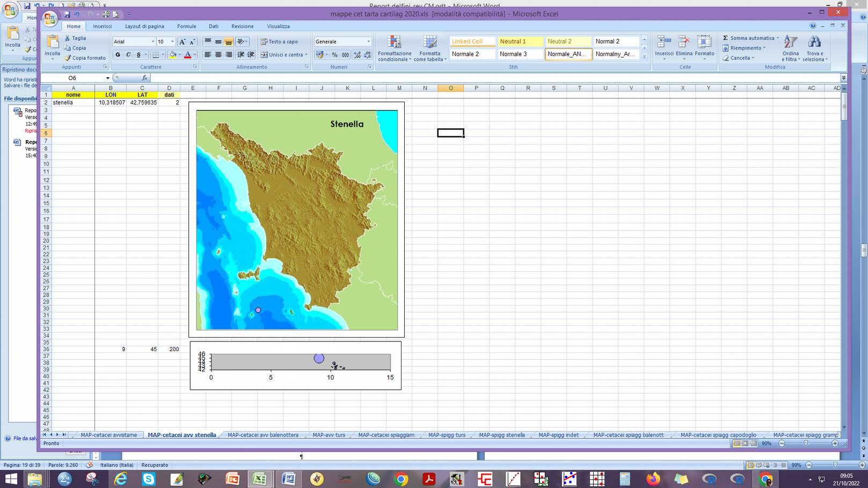Open the Riempimento fill dropdown
Screen dimensions: 868x488
744,48
